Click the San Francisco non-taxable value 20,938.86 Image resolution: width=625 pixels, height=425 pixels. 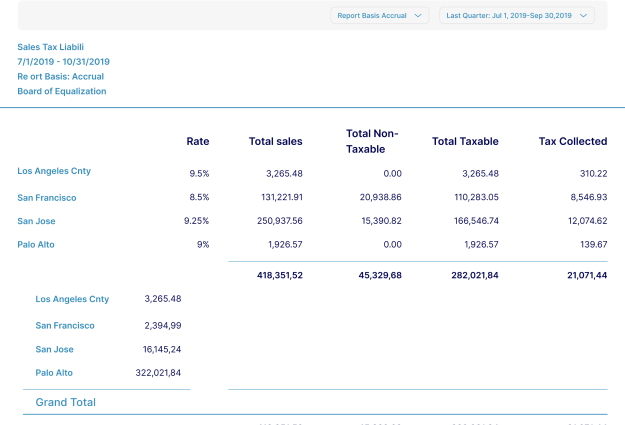[376, 198]
